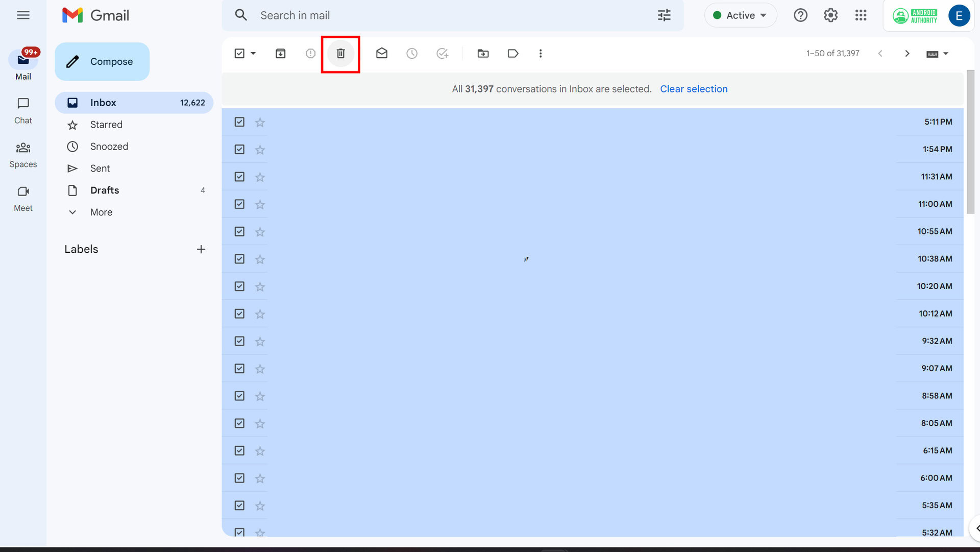Viewport: 980px width, 552px height.
Task: Click the Mark as read envelope icon
Action: click(381, 54)
